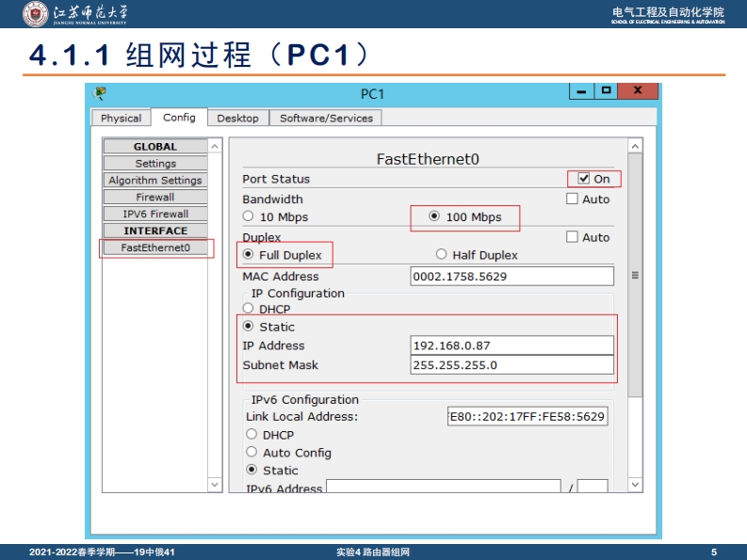The image size is (747, 560).
Task: Select DHCP under IP Configuration
Action: tap(249, 309)
